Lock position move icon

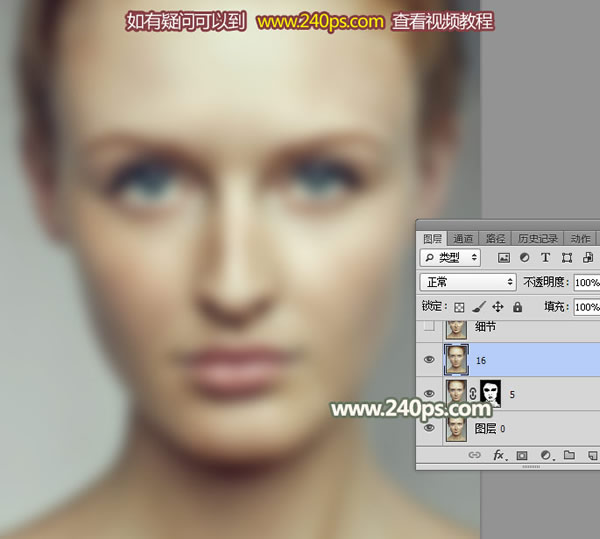pyautogui.click(x=498, y=306)
